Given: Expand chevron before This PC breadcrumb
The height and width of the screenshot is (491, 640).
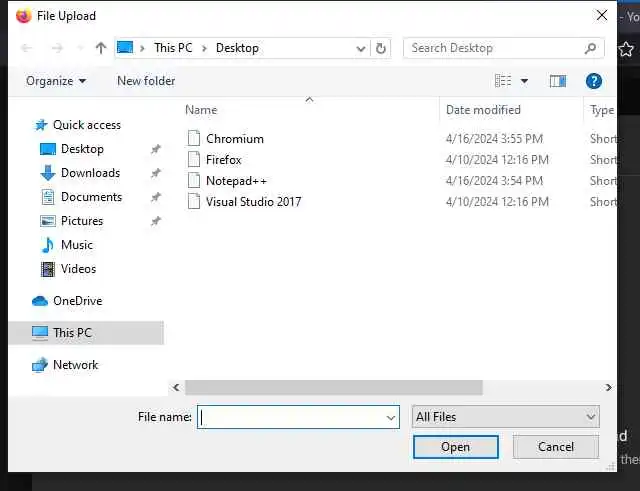Looking at the screenshot, I should click(x=142, y=48).
